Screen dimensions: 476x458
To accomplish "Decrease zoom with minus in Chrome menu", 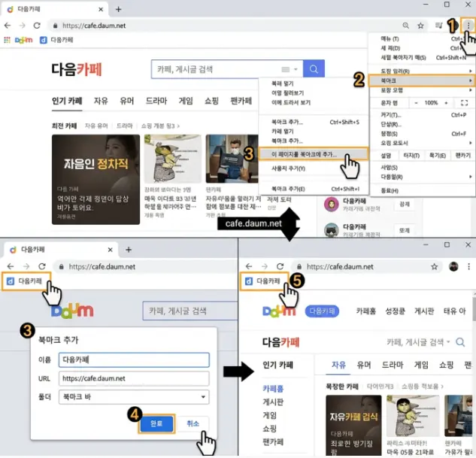I will coord(416,103).
